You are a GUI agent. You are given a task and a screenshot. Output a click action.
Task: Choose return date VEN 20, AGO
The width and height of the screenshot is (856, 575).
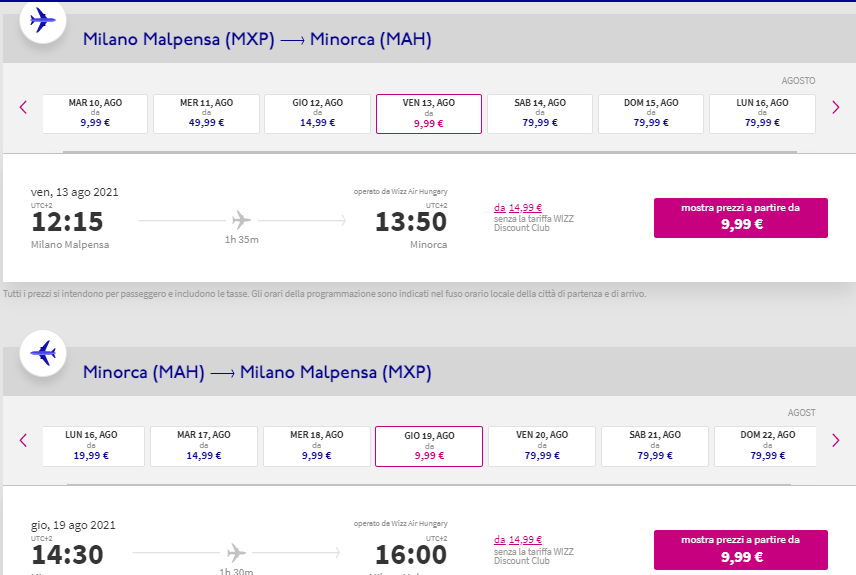coord(541,446)
